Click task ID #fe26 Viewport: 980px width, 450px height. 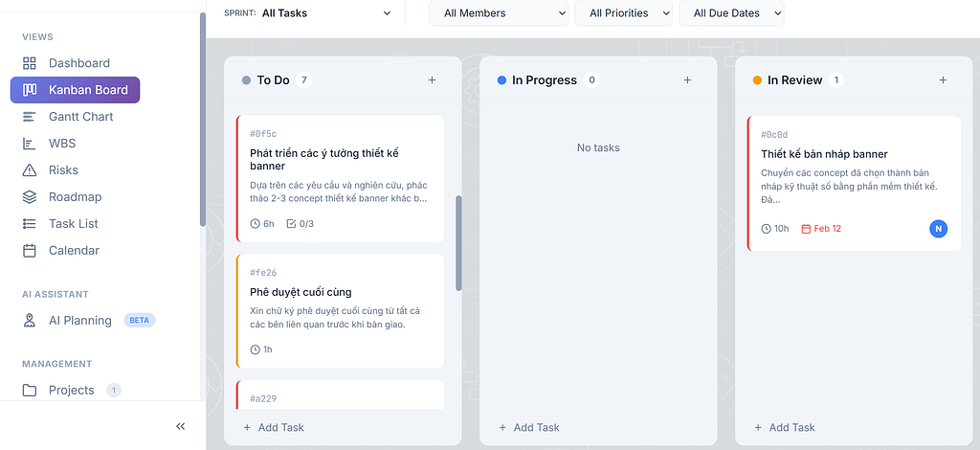(x=263, y=273)
